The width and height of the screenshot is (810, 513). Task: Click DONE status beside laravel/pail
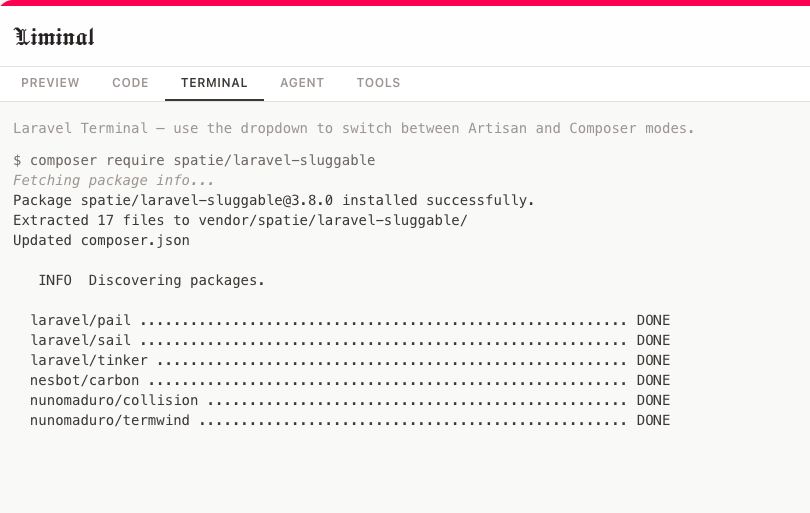pos(653,320)
